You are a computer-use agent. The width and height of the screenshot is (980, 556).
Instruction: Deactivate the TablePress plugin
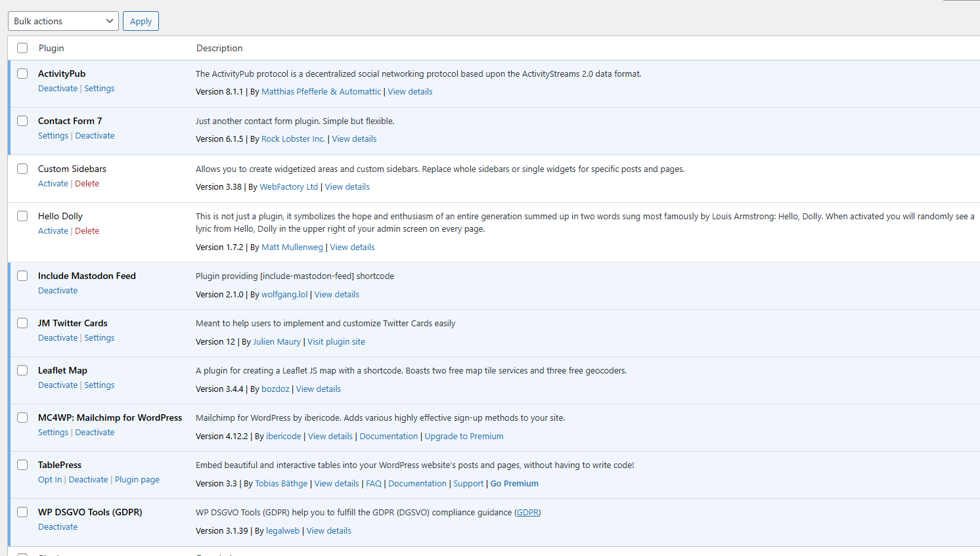pyautogui.click(x=88, y=480)
